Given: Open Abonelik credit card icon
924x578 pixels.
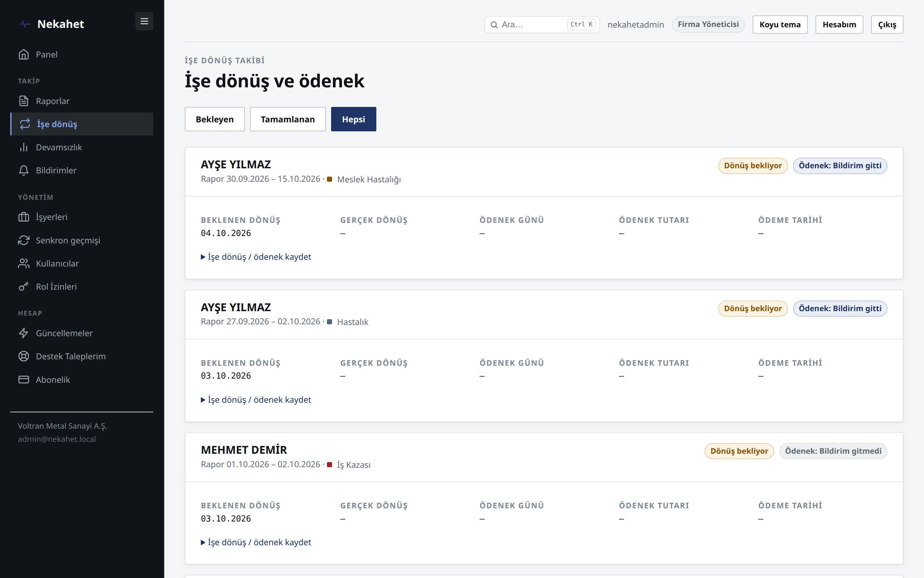Looking at the screenshot, I should click(24, 380).
